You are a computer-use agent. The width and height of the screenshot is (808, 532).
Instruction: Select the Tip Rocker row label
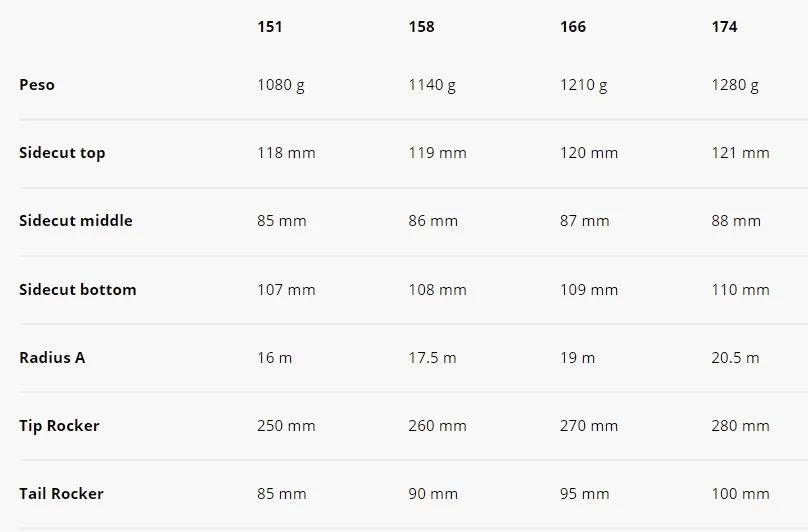point(60,426)
